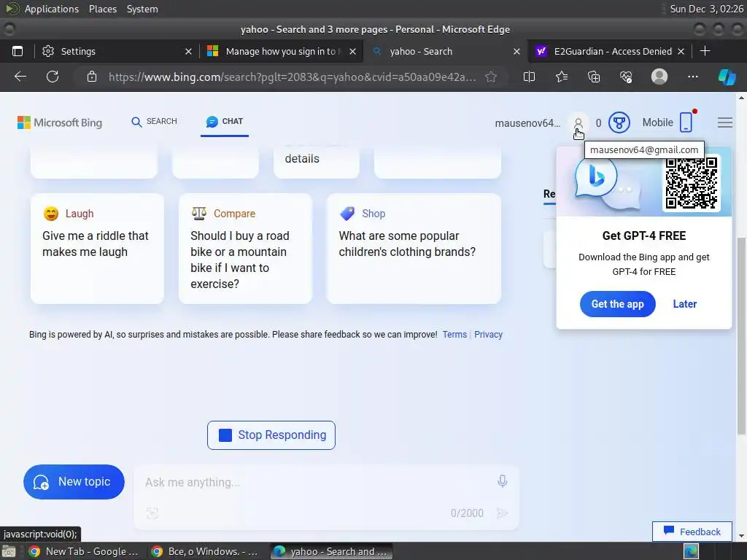Select the Bing CHAT tab
Screen dimensions: 747x560
[x=225, y=122]
